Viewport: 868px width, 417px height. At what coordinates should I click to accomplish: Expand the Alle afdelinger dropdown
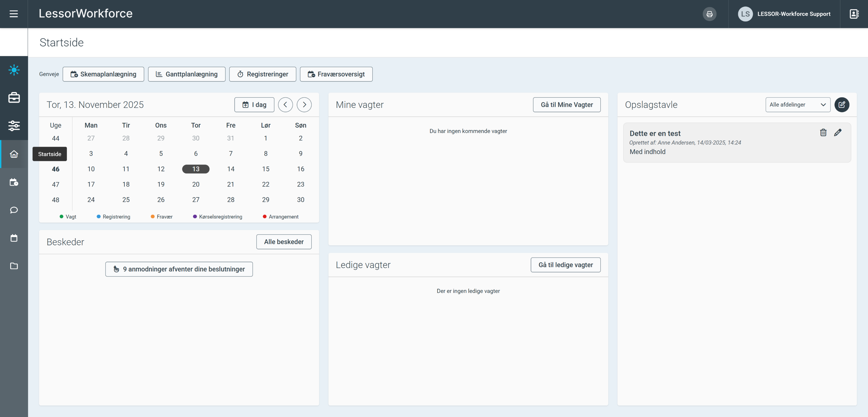point(797,105)
